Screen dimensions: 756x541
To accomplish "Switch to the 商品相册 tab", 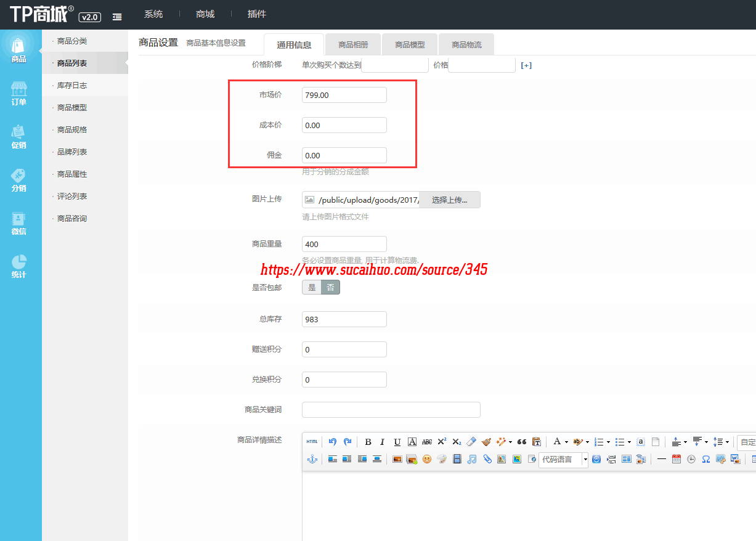I will [x=353, y=45].
